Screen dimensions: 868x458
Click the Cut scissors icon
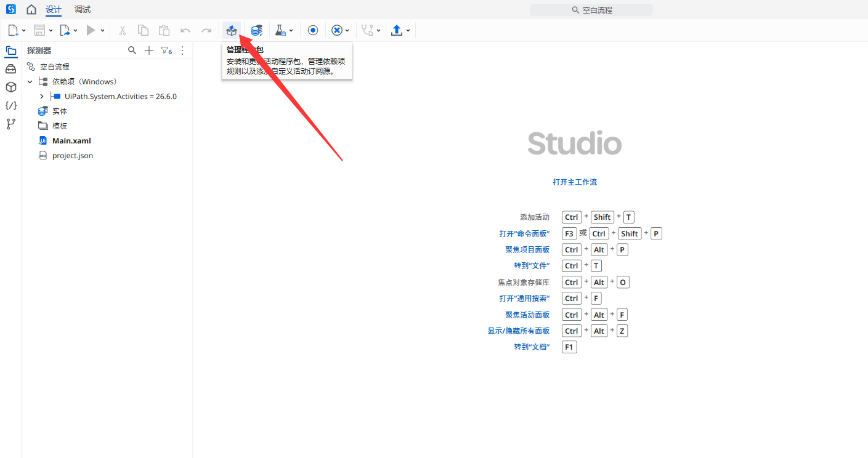click(x=123, y=30)
